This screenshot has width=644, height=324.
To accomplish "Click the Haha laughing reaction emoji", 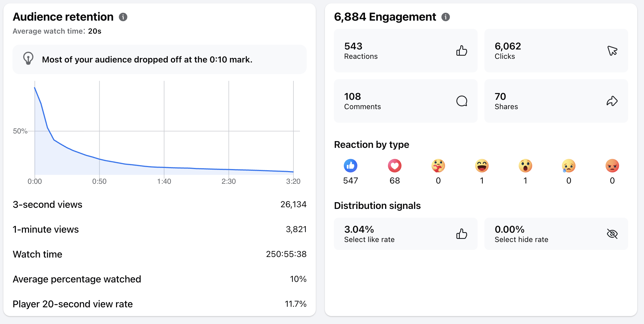I will tap(482, 166).
